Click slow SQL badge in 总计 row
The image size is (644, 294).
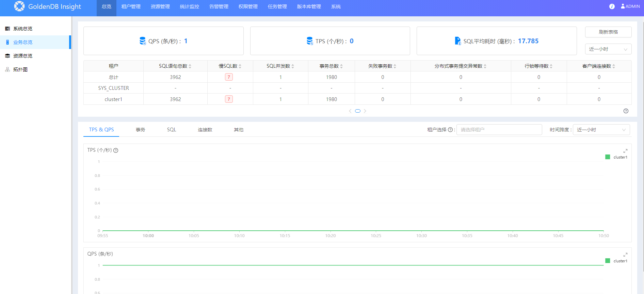229,77
